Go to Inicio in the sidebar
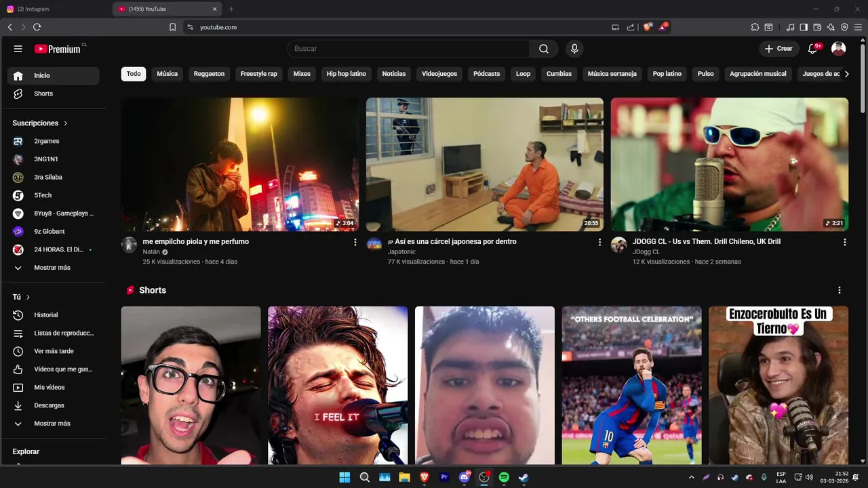 54,76
